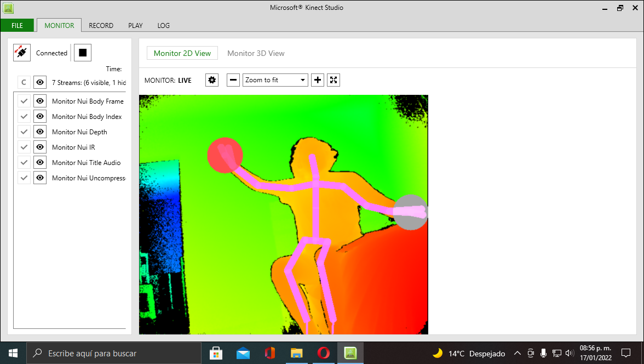Open the clock showing 08:56 p. m.
Image resolution: width=644 pixels, height=364 pixels.
[x=596, y=353]
